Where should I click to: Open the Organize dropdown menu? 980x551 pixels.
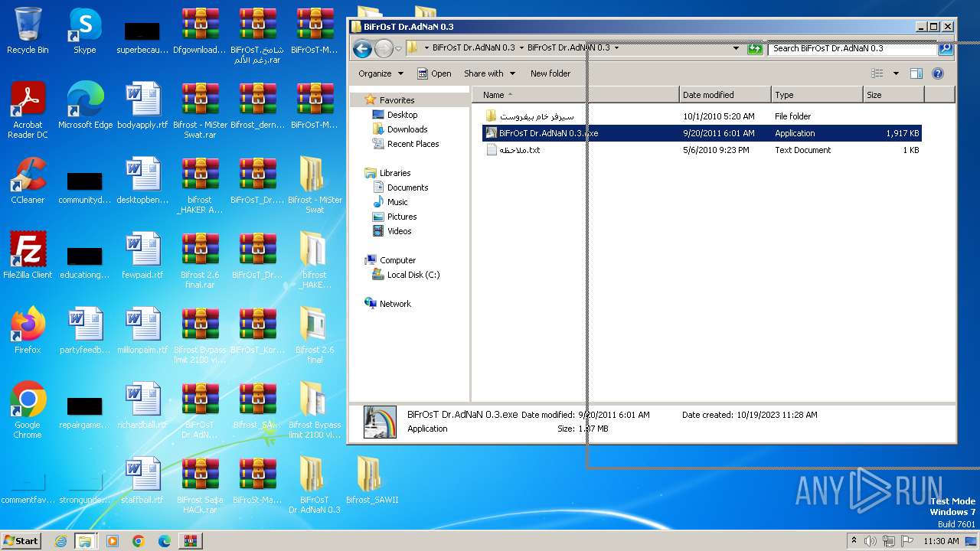pyautogui.click(x=381, y=73)
